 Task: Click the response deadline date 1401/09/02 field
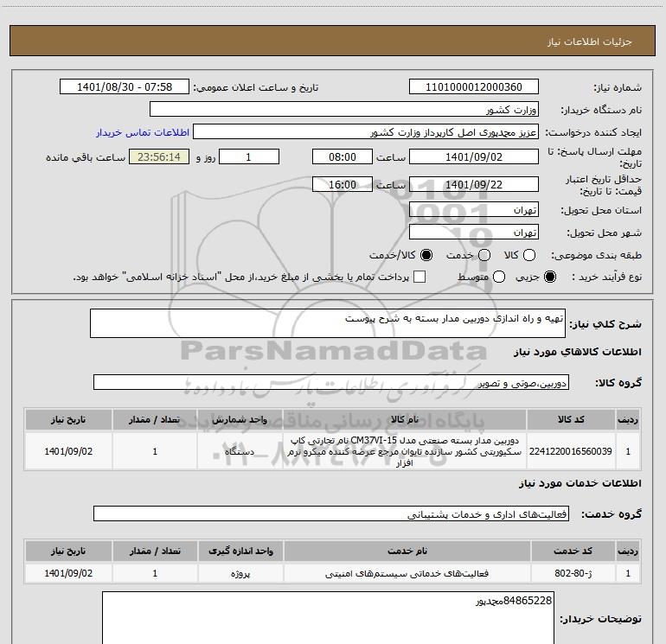[474, 156]
